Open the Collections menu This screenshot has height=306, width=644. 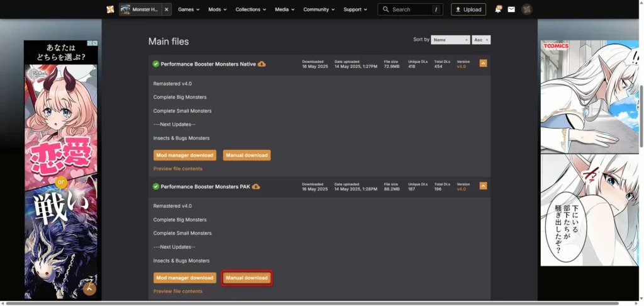click(x=250, y=9)
